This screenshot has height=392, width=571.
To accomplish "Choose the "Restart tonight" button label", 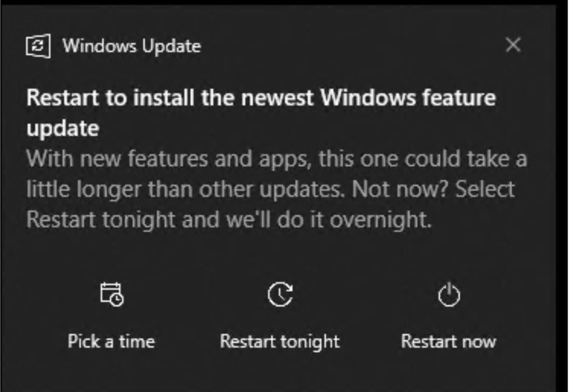I will pyautogui.click(x=280, y=341).
